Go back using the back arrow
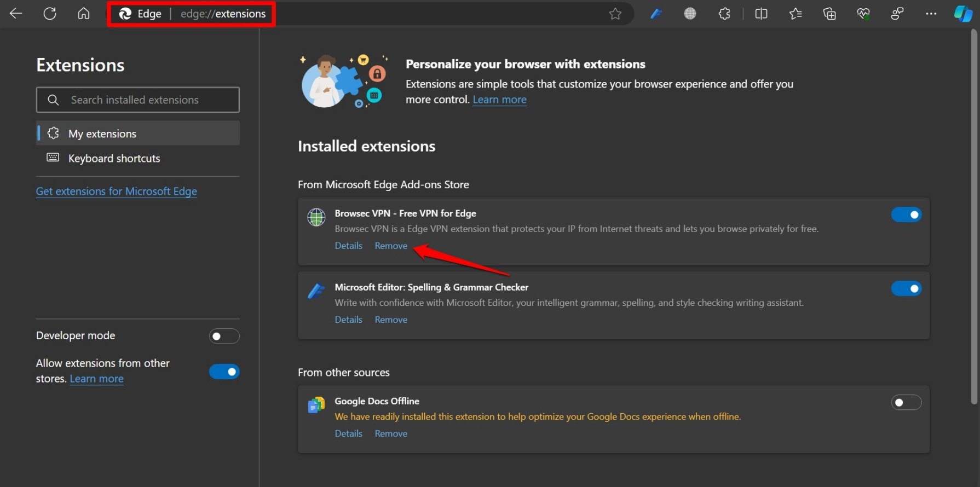The image size is (980, 487). (x=16, y=14)
